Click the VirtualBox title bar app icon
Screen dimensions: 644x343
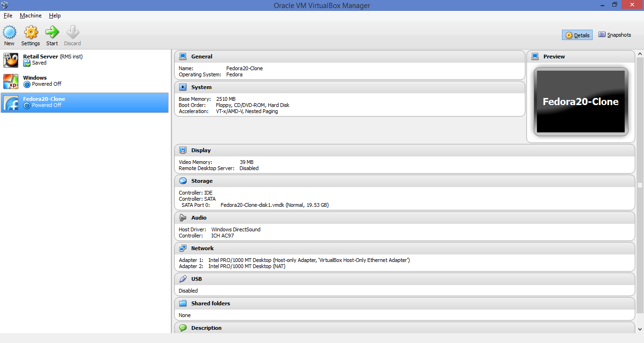point(5,5)
